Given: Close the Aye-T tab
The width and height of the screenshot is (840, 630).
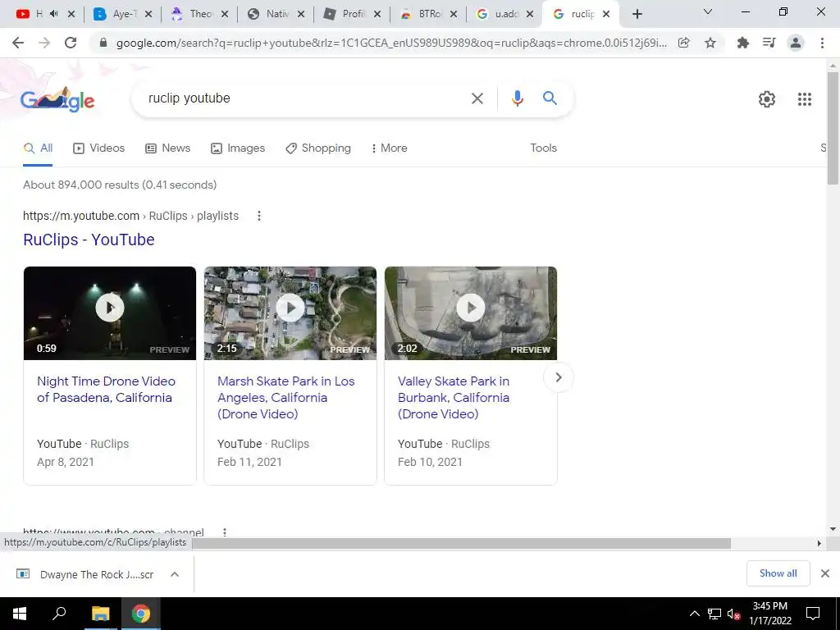Looking at the screenshot, I should [x=148, y=15].
